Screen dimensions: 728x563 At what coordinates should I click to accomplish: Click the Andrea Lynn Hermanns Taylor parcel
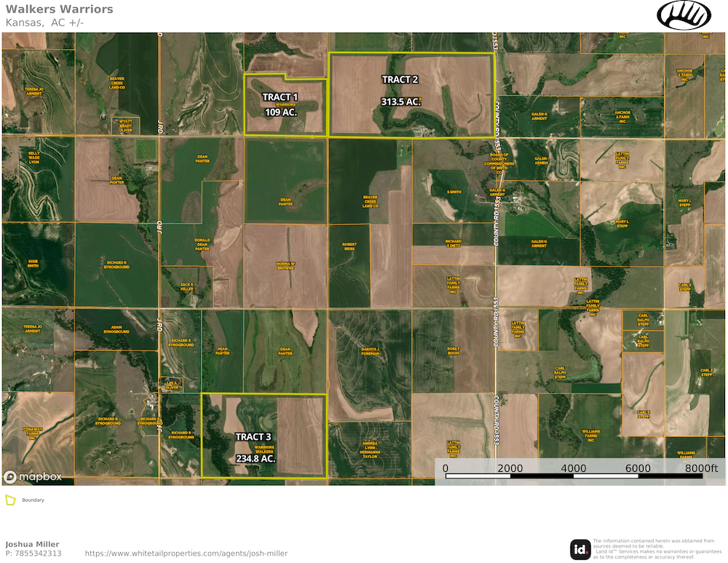point(370,449)
